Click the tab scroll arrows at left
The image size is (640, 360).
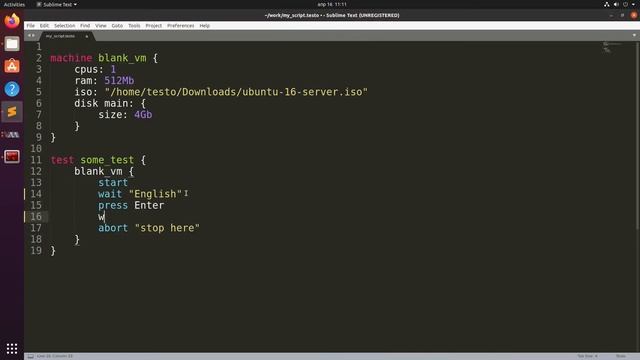(31, 36)
